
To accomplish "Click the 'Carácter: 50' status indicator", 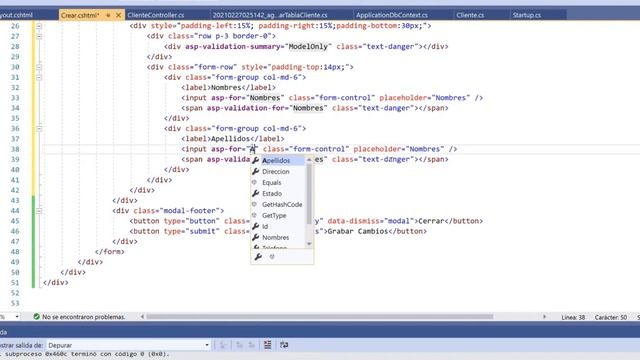I will click(x=611, y=317).
